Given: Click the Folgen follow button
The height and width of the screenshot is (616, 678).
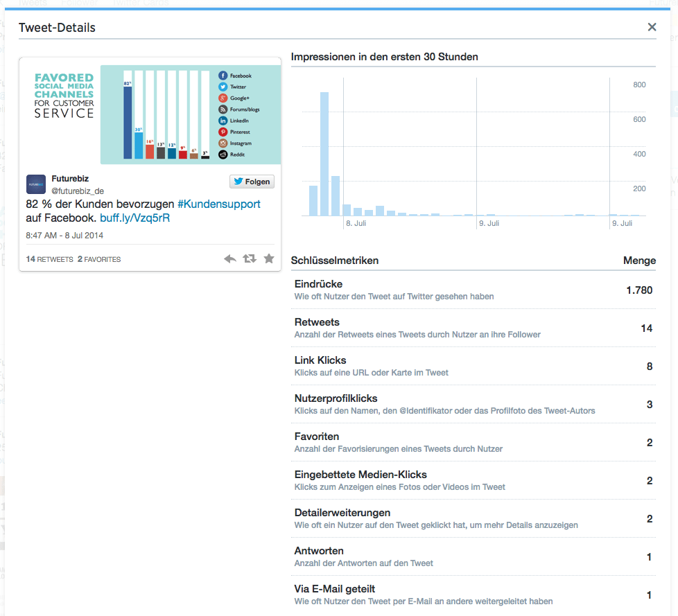Looking at the screenshot, I should [x=252, y=182].
